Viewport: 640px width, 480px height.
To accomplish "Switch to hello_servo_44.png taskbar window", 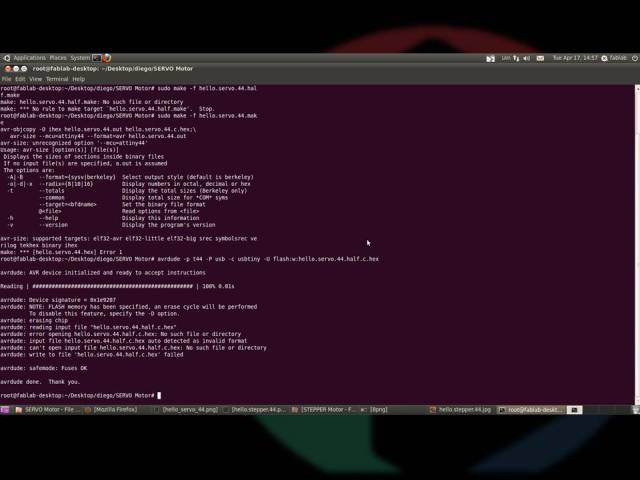I will 186,410.
